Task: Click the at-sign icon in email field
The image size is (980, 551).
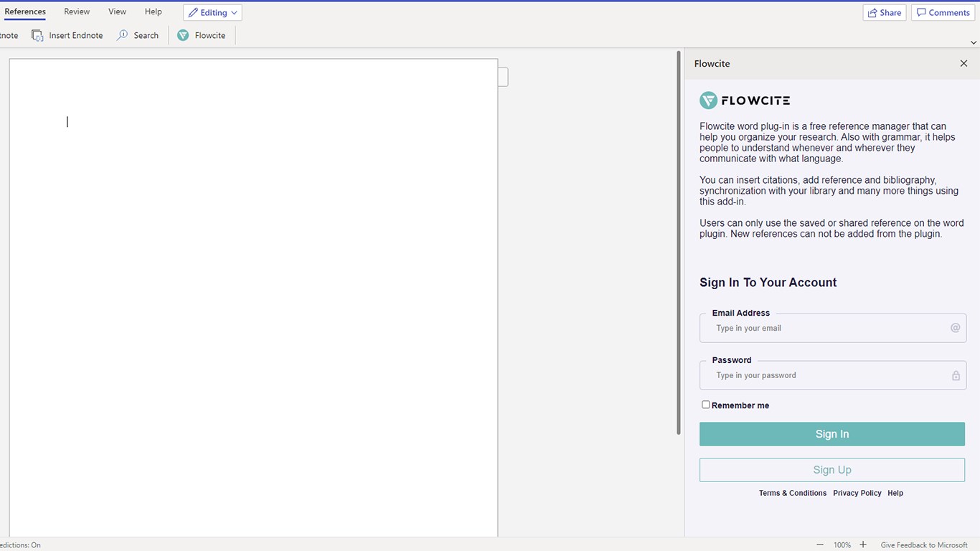Action: click(955, 328)
